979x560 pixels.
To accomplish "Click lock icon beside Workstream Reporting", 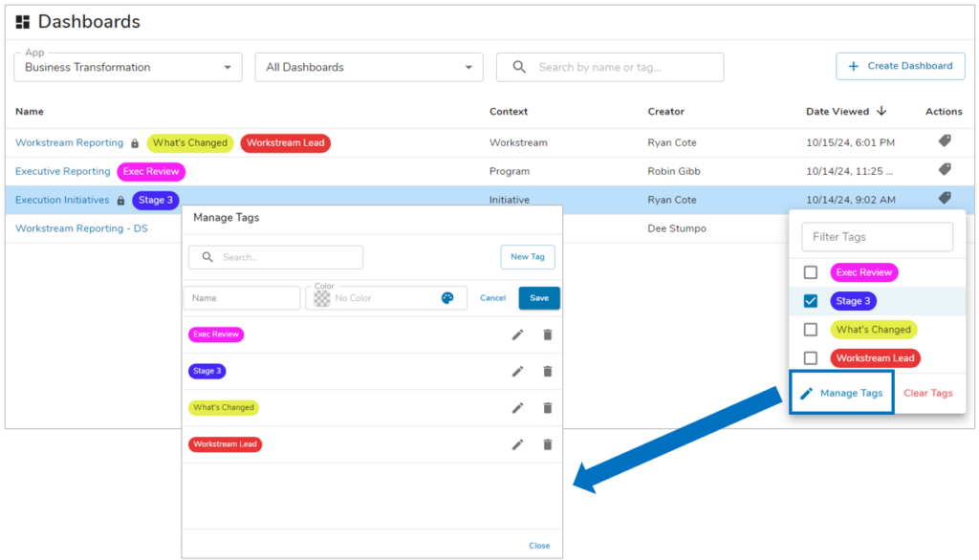I will click(135, 143).
